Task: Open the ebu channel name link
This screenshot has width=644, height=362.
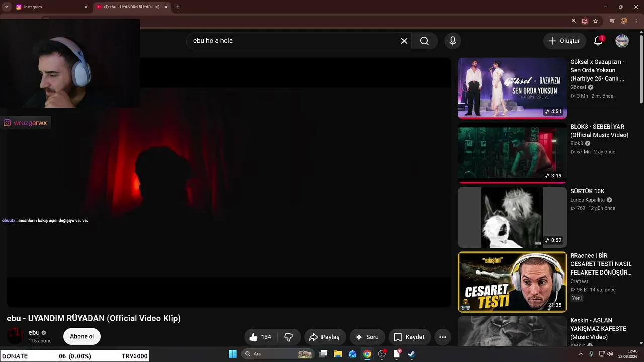Action: [x=34, y=332]
